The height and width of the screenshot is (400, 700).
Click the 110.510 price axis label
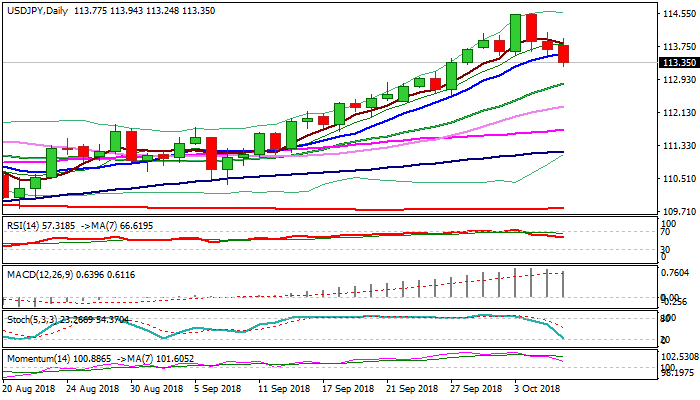click(x=679, y=178)
